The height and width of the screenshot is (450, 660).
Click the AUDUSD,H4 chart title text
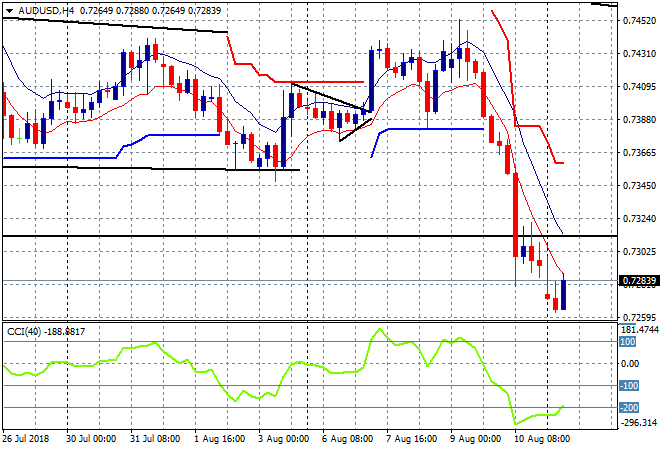click(46, 11)
